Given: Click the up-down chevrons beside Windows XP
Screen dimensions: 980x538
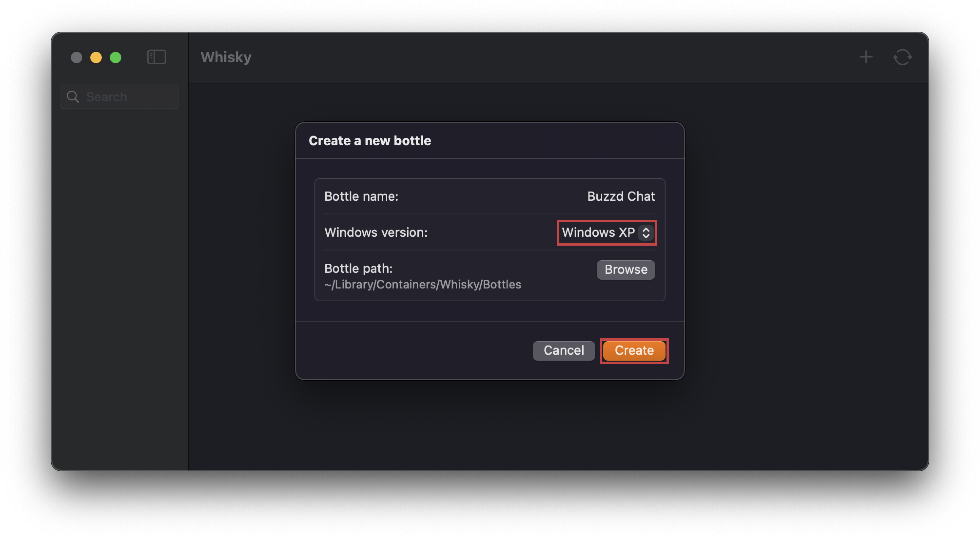Looking at the screenshot, I should pos(646,232).
